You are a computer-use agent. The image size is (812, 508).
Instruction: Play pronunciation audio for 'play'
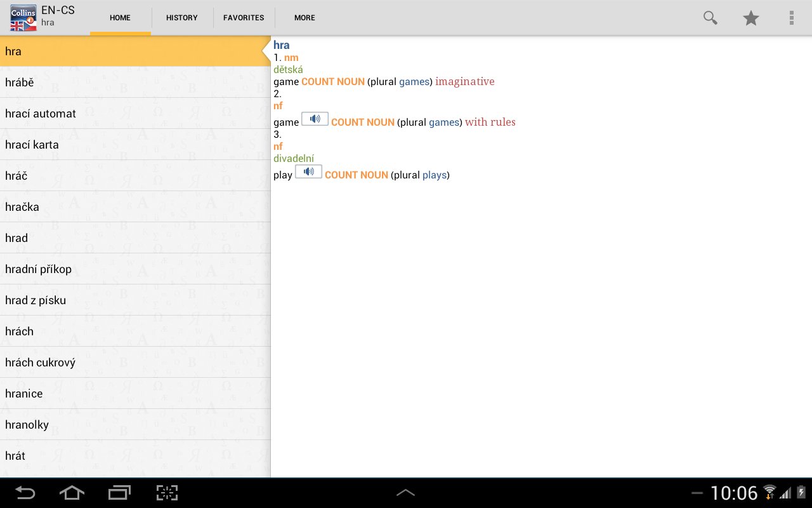point(308,171)
